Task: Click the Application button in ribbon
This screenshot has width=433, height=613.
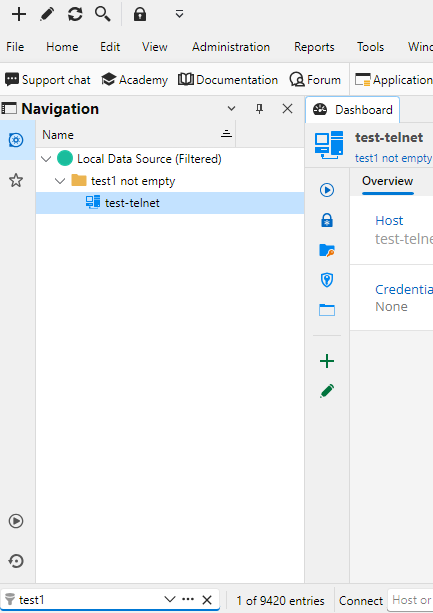Action: (x=394, y=80)
